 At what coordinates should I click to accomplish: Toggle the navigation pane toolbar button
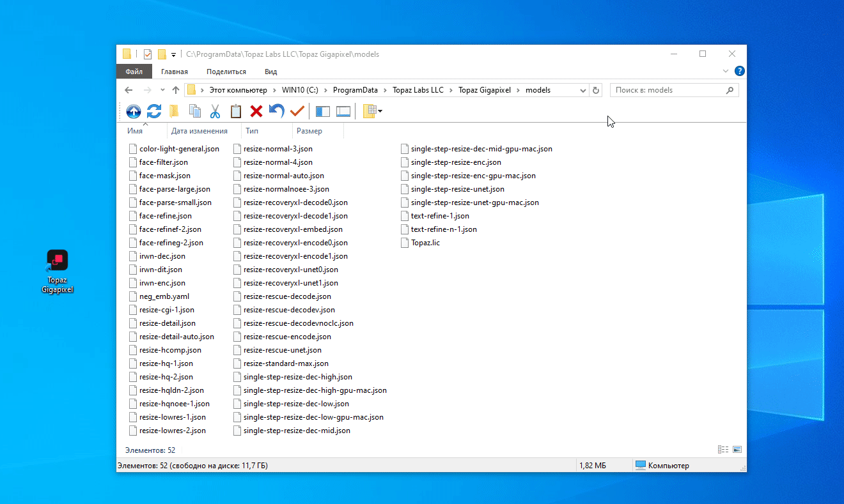323,111
